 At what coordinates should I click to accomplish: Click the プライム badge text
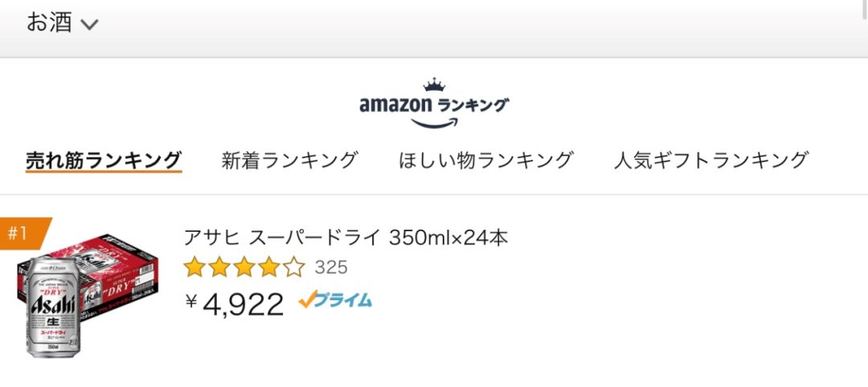(x=345, y=300)
